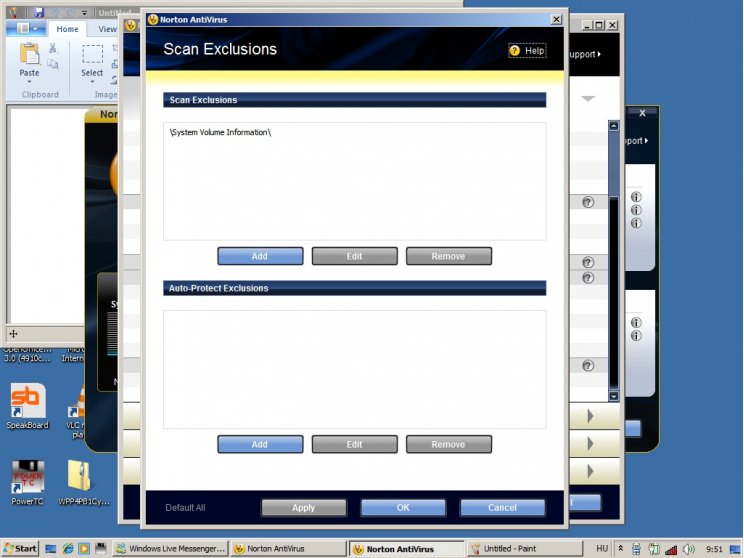Image resolution: width=744 pixels, height=558 pixels.
Task: Confirm the dialog with OK
Action: pos(403,508)
